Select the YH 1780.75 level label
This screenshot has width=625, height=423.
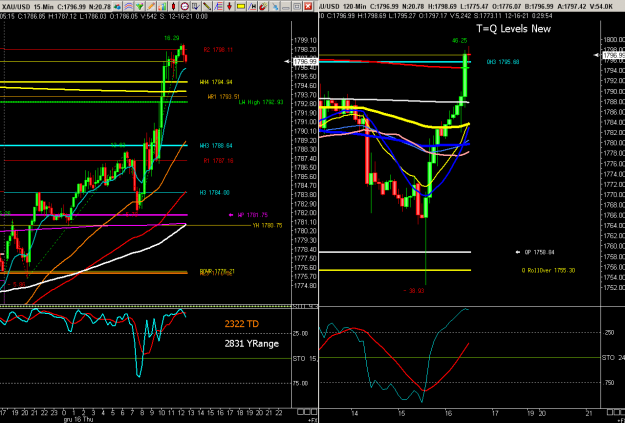(x=267, y=226)
